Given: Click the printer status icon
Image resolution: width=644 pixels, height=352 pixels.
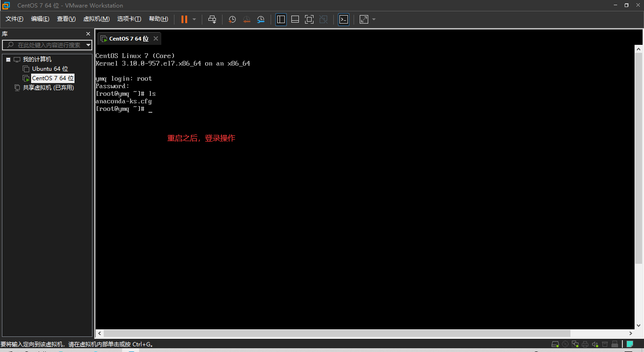Looking at the screenshot, I should (x=585, y=344).
